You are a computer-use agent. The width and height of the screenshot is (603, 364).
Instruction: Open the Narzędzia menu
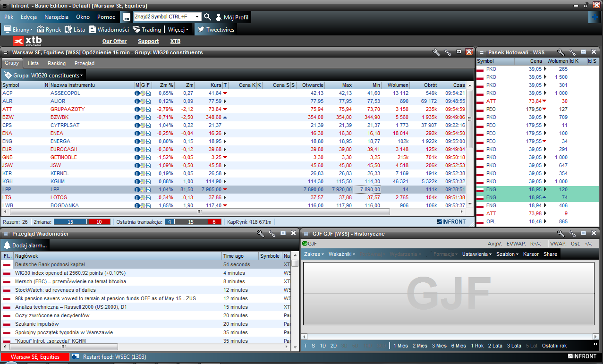[57, 17]
